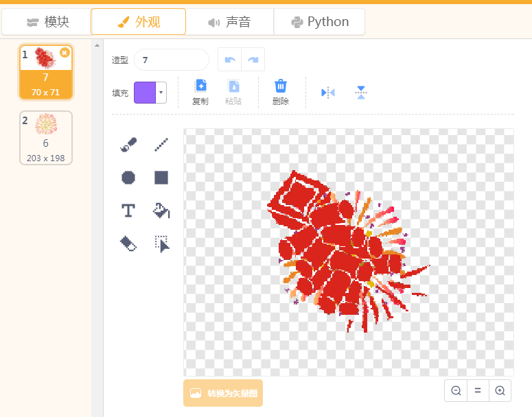This screenshot has height=417, width=532.
Task: Zoom in on the canvas
Action: 500,390
